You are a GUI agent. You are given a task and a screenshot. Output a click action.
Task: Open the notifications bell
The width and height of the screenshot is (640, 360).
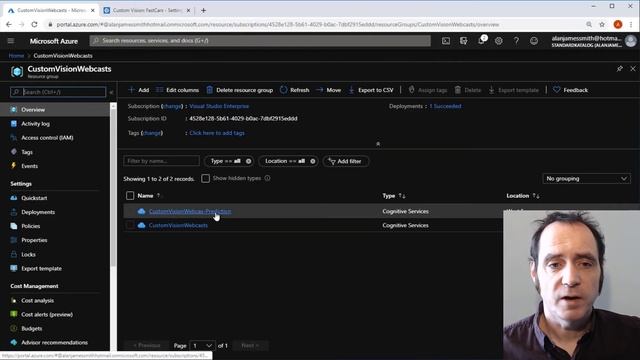481,40
